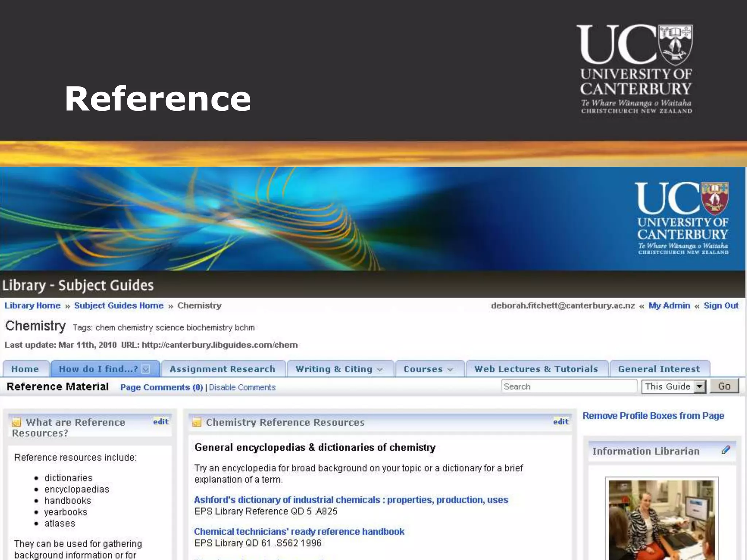Click the pencil icon on Information Librarian box
Image resolution: width=747 pixels, height=560 pixels.
click(x=725, y=450)
